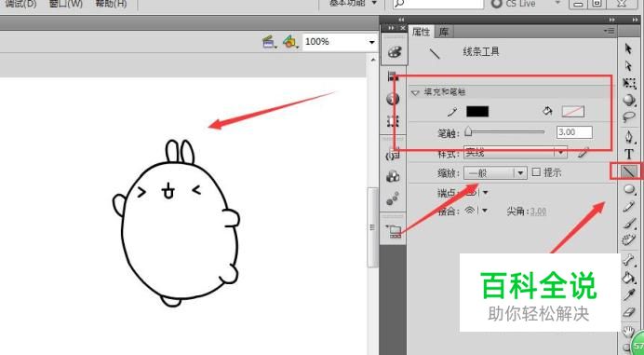
Task: Open the Motion Presets panel icon
Action: [x=393, y=198]
